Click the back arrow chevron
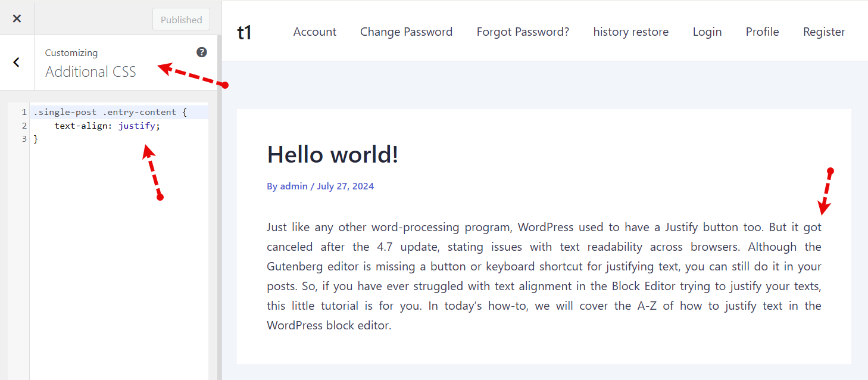 (x=17, y=62)
